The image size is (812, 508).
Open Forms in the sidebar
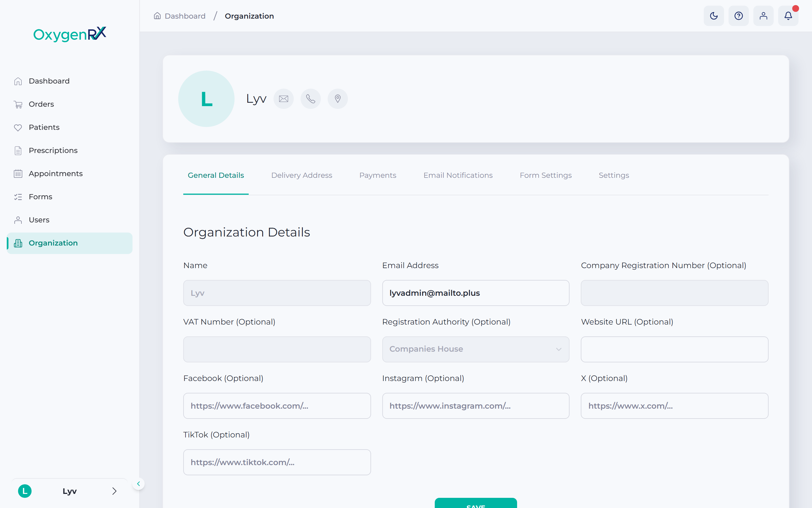[x=69, y=197]
